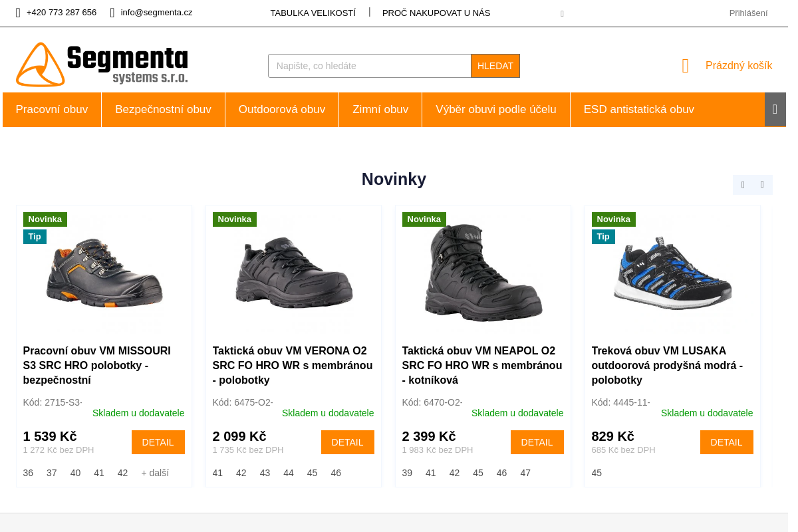Screen dimensions: 798x532
Task: Open the Tabulka velikostí link
Action: (313, 13)
